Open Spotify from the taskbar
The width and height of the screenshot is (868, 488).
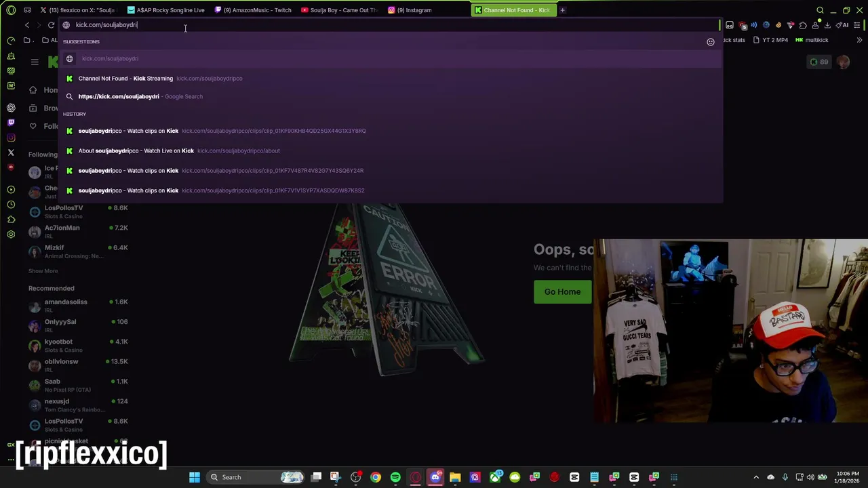(395, 477)
